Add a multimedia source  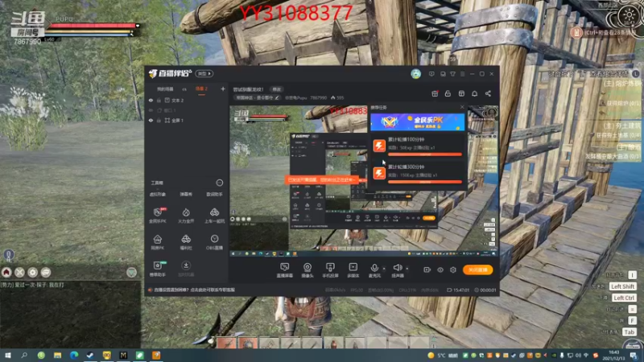(353, 270)
